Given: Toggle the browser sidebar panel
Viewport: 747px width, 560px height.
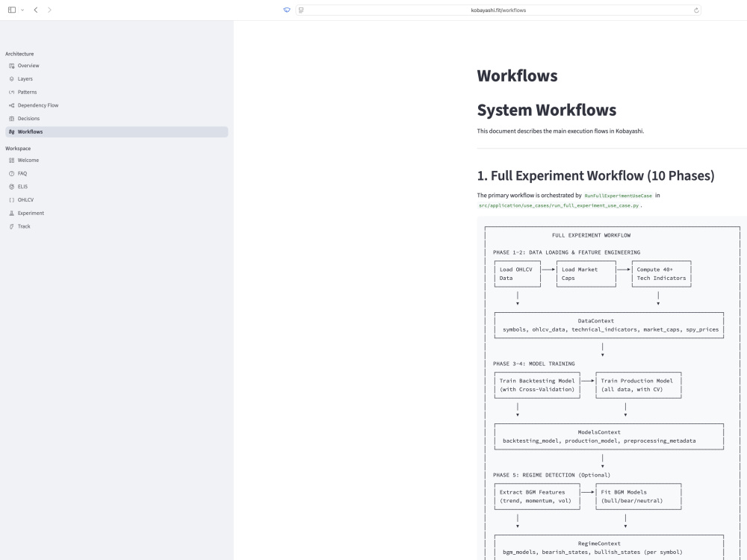Looking at the screenshot, I should [x=12, y=10].
